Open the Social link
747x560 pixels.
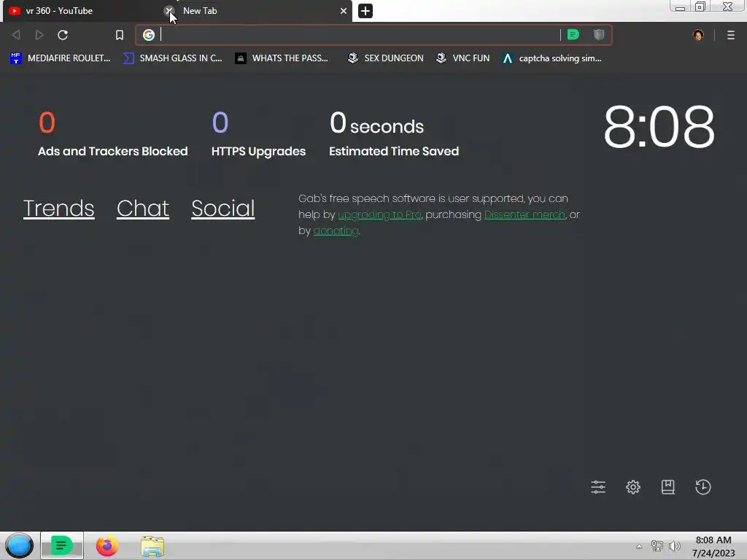[x=223, y=208]
